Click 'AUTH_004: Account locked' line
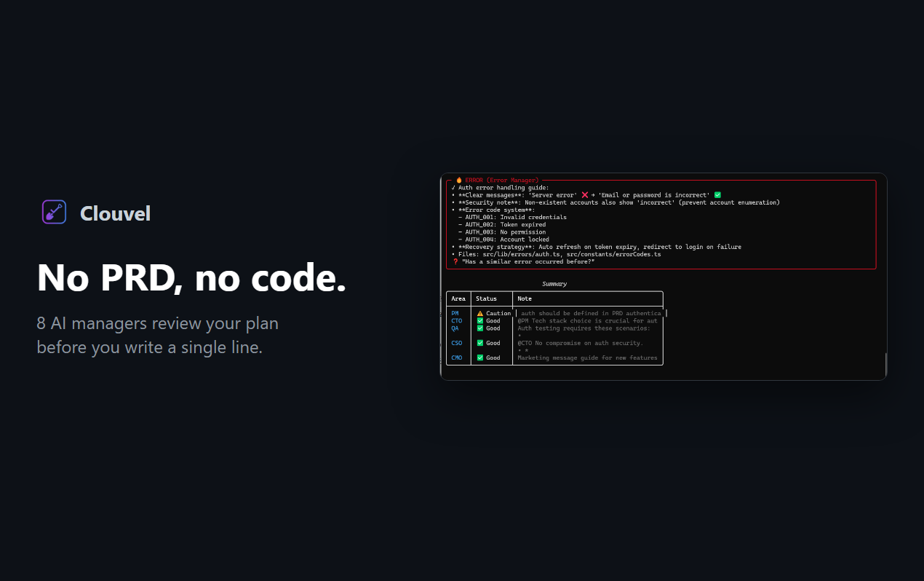 [x=503, y=240]
